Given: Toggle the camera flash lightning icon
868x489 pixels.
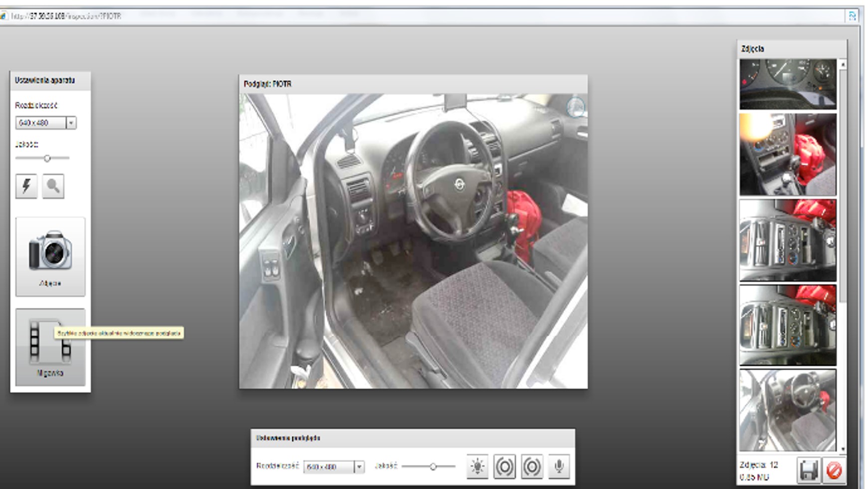Looking at the screenshot, I should tap(26, 187).
